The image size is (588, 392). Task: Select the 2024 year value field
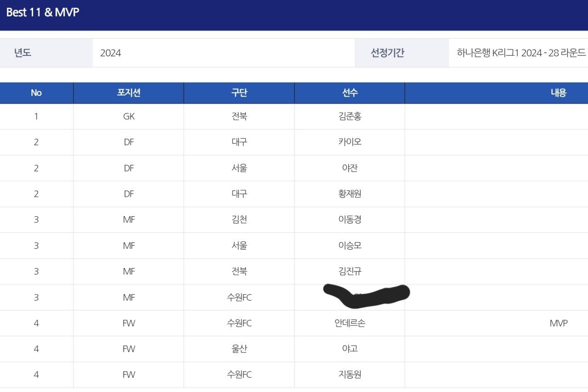[224, 53]
